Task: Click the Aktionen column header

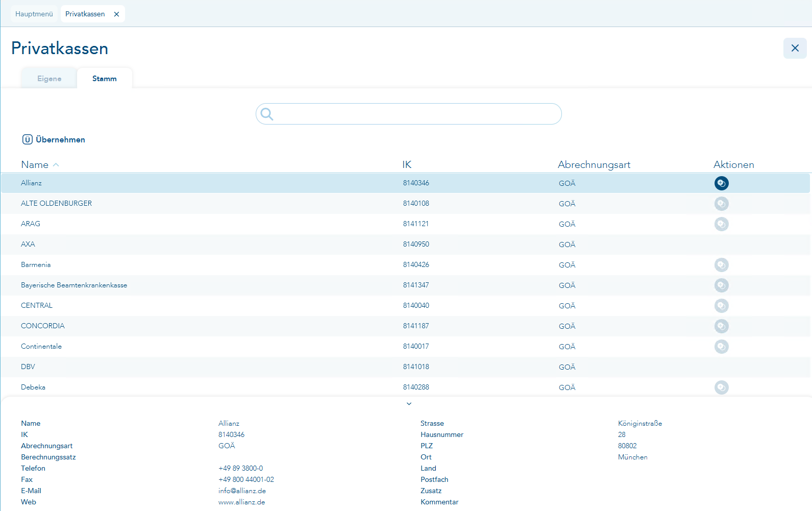Action: click(x=734, y=164)
